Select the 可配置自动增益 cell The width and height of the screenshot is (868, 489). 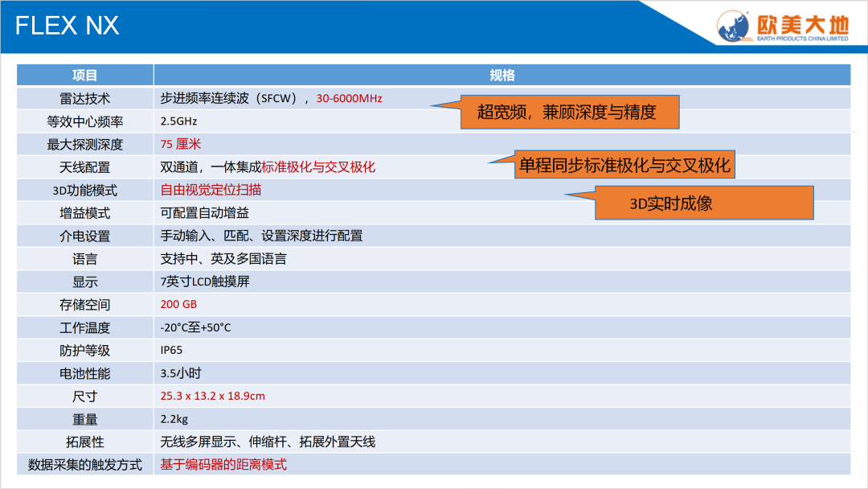[x=205, y=213]
